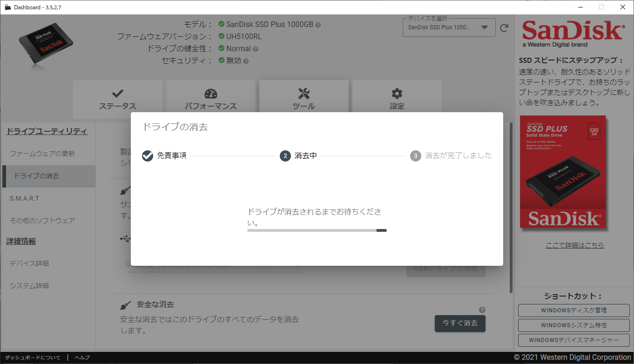Screen dimensions: 634x364
Task: Open ダッシュボードについて link
Action: pyautogui.click(x=33, y=357)
